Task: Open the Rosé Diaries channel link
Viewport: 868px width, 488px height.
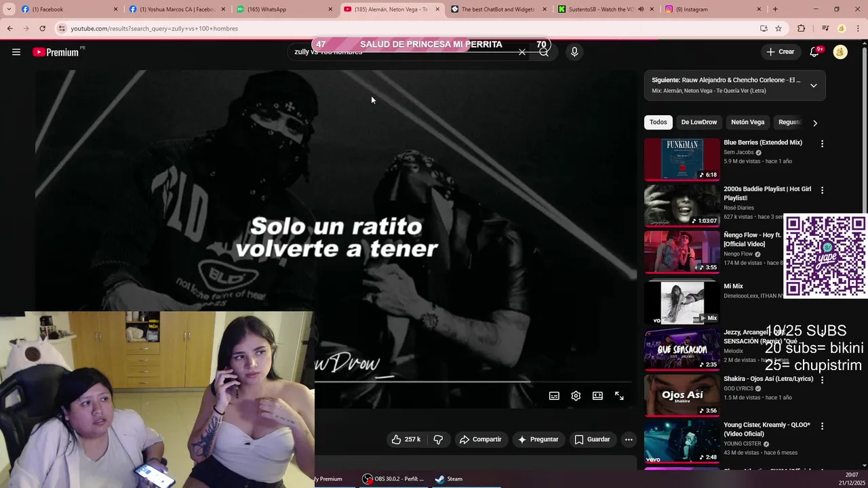Action: tap(738, 208)
